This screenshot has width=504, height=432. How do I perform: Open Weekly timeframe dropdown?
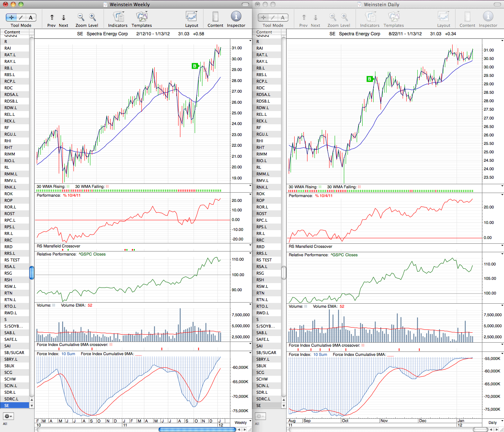click(x=242, y=422)
